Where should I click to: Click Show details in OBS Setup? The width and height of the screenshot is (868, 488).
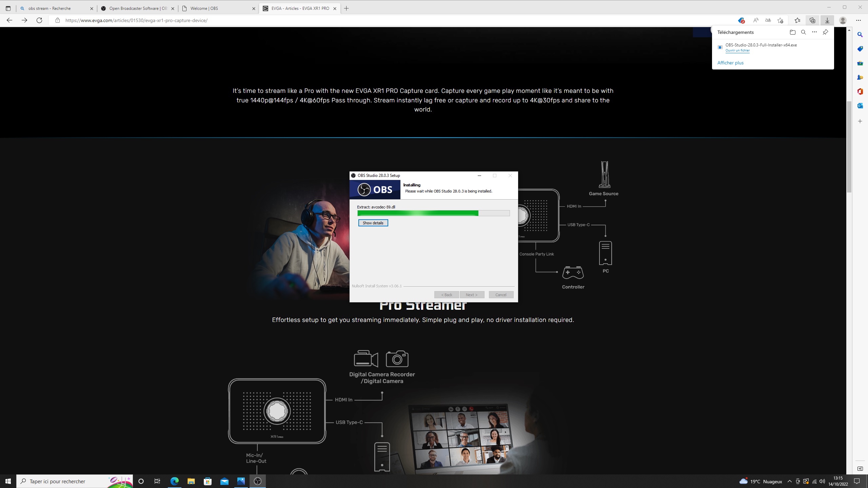(373, 223)
